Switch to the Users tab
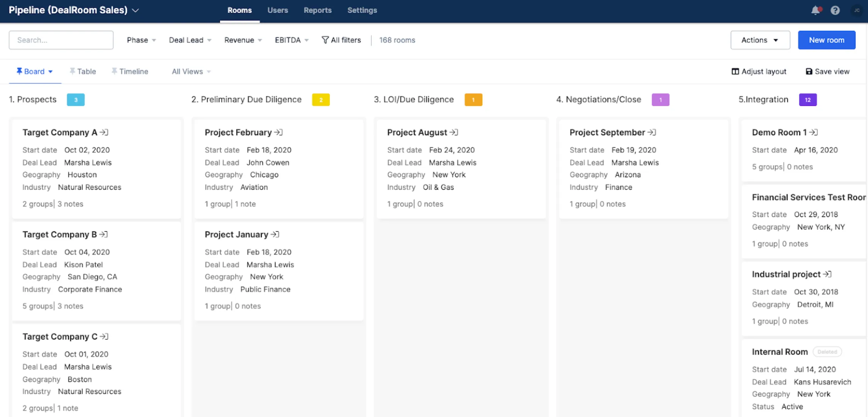868x417 pixels. pos(278,10)
